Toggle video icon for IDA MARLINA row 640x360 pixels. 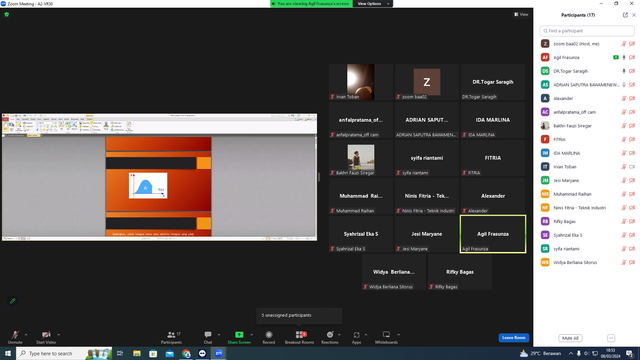632,153
